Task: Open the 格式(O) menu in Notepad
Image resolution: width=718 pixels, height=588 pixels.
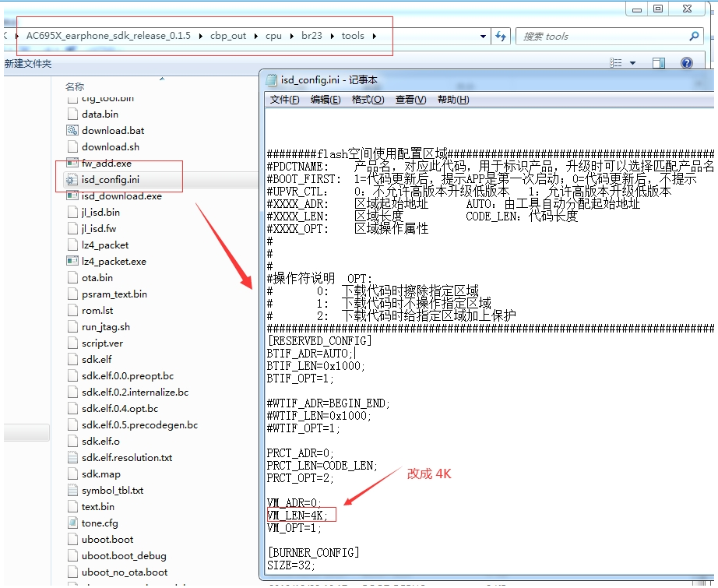Action: (368, 100)
